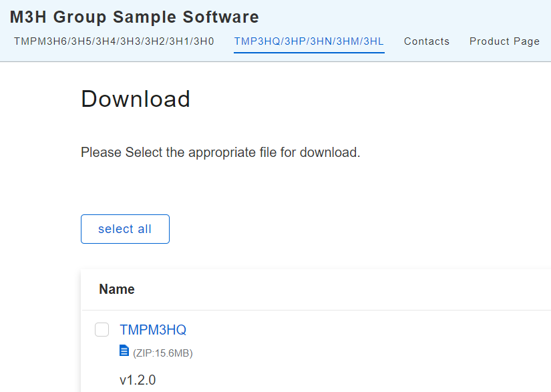Viewport: 551px width, 392px height.
Task: Tick the TMPM3HQ checkbox
Action: [102, 330]
